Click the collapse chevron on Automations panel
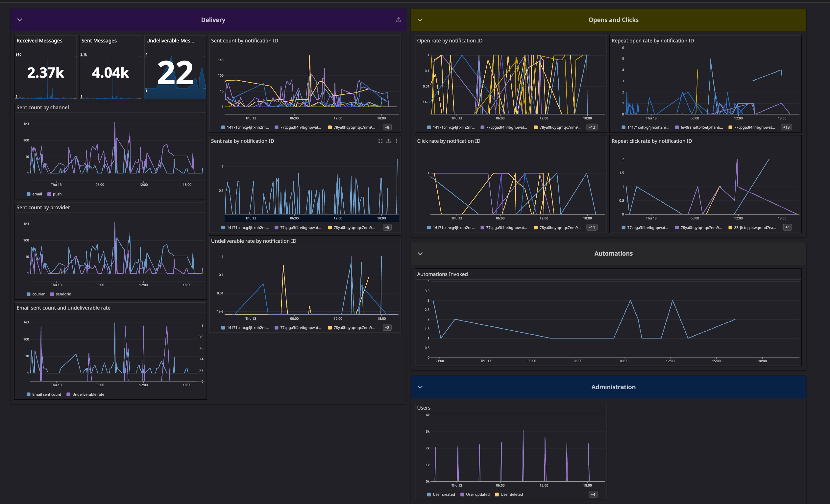 420,253
